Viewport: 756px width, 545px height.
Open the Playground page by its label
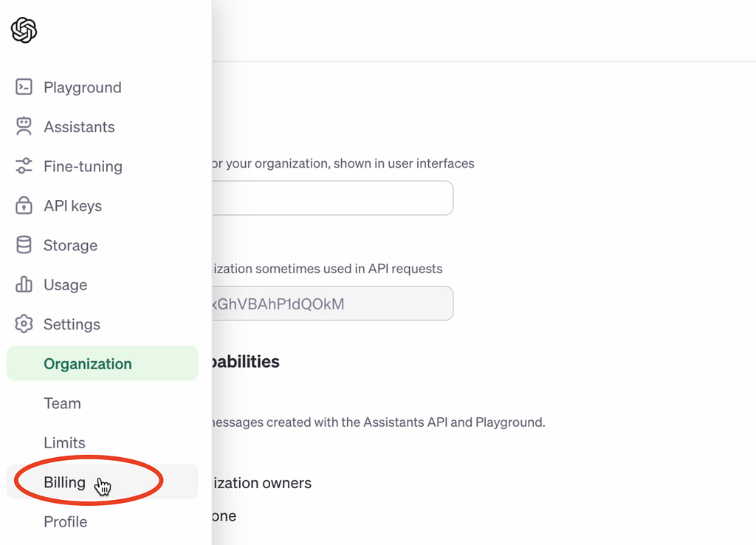tap(83, 87)
